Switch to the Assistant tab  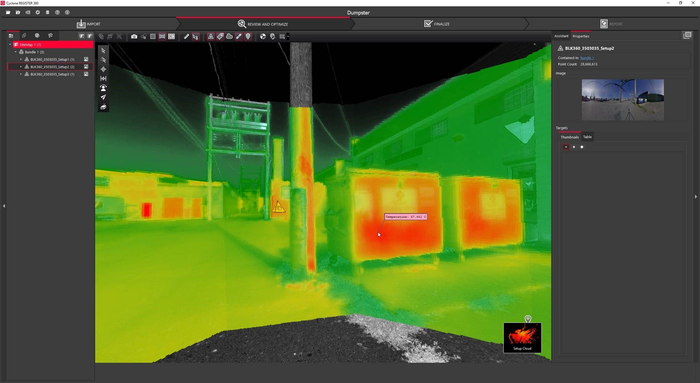tap(561, 36)
